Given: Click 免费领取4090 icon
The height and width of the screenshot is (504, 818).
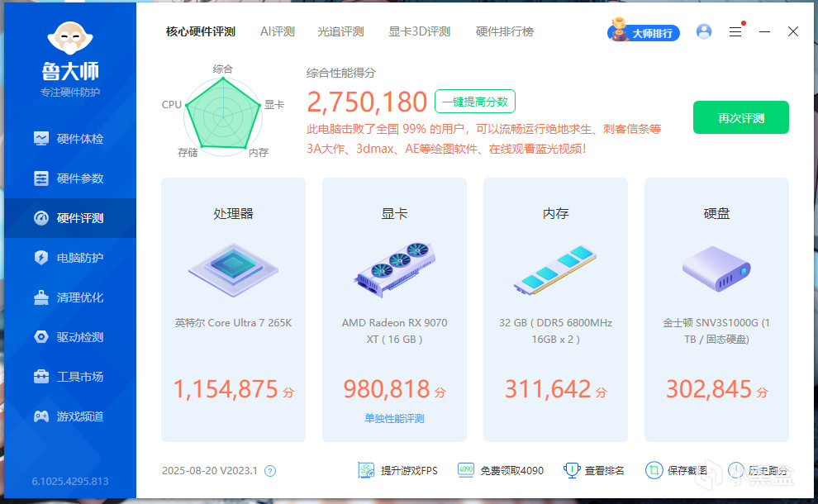Looking at the screenshot, I should tap(465, 470).
